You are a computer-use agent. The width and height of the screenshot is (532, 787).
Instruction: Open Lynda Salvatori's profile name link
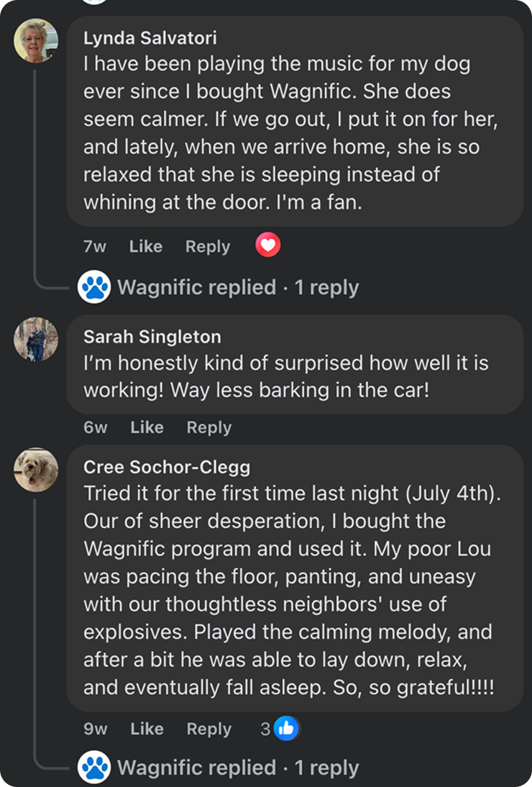pyautogui.click(x=150, y=37)
